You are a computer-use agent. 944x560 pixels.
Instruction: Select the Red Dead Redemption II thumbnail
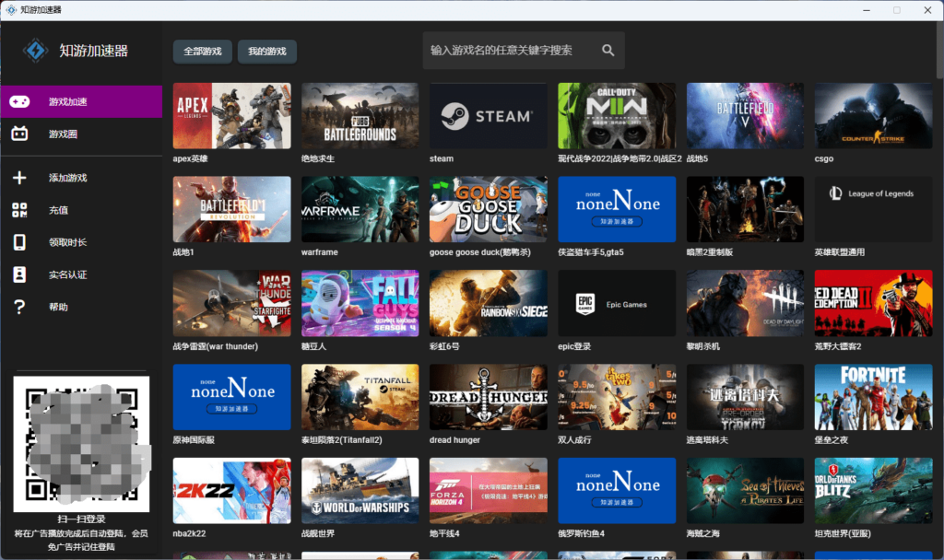coord(874,303)
